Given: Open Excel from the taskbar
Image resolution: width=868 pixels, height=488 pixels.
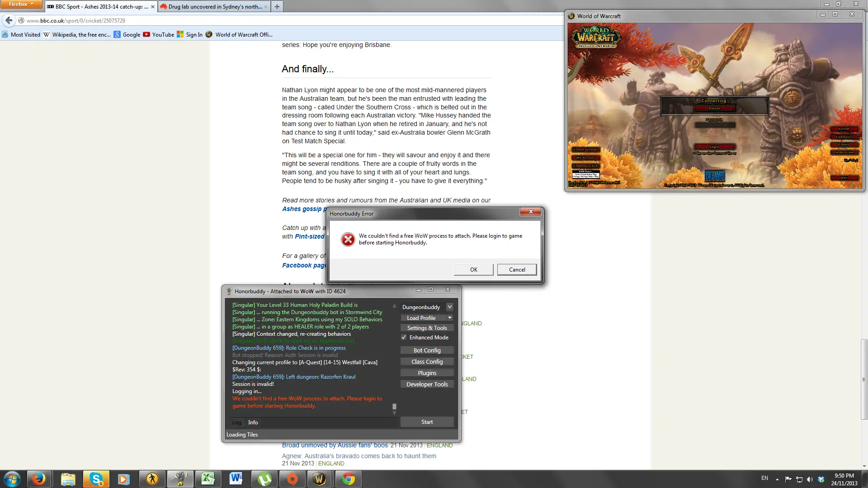Looking at the screenshot, I should point(208,479).
